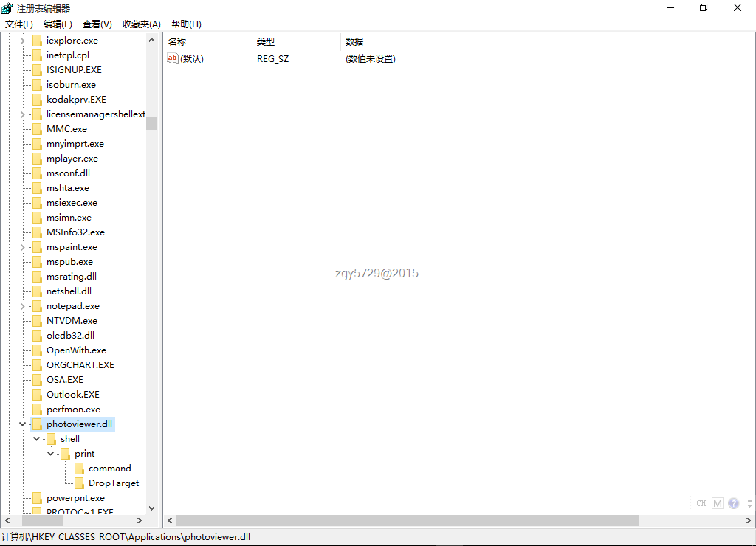
Task: Expand the mspaint.exe key
Action: click(22, 247)
